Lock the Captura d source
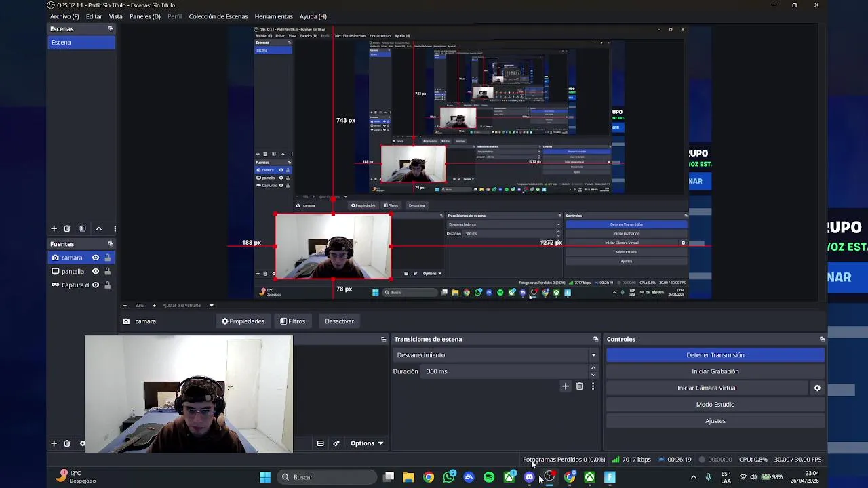Image resolution: width=868 pixels, height=488 pixels. pos(107,285)
